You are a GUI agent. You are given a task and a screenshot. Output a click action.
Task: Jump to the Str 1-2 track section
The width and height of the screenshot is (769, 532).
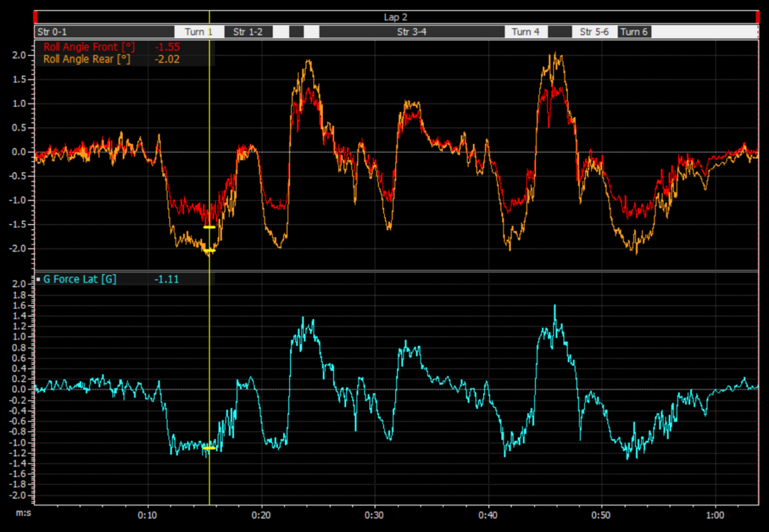(x=248, y=32)
